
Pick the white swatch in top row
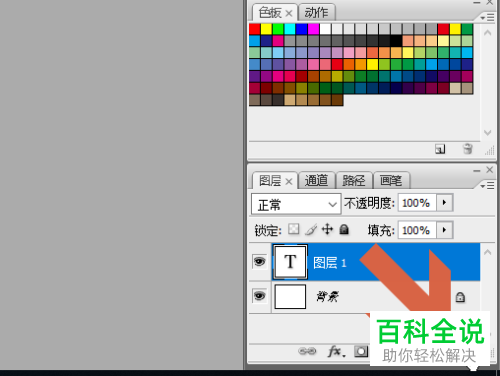coord(325,29)
